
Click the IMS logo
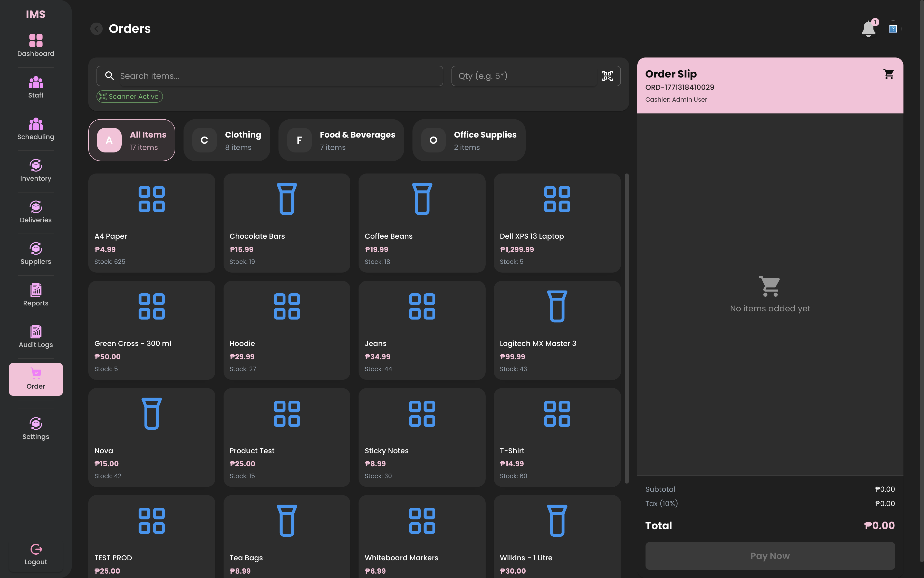click(x=36, y=15)
